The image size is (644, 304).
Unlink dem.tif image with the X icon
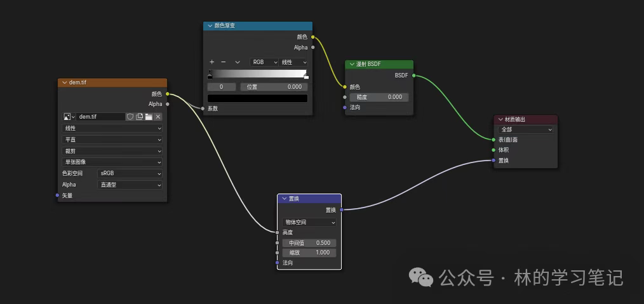[158, 117]
